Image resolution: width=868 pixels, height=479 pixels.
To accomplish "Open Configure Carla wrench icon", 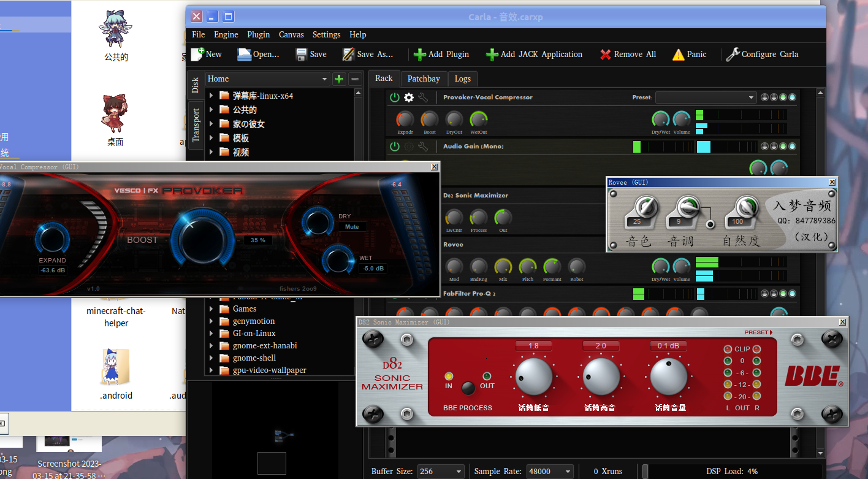I will [733, 55].
